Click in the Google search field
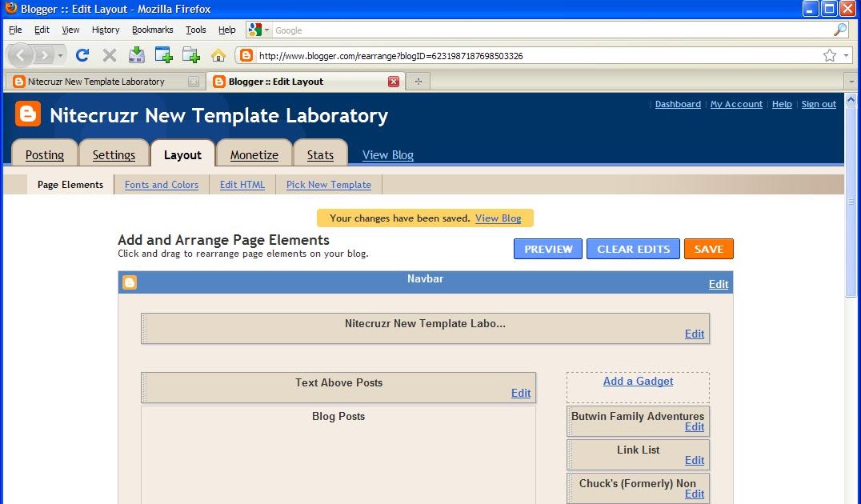This screenshot has width=861, height=504. coord(552,30)
